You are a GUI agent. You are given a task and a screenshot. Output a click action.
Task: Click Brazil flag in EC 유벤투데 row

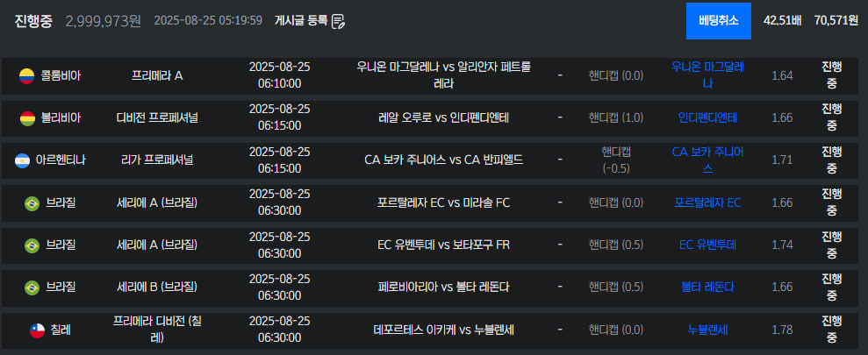coord(32,245)
